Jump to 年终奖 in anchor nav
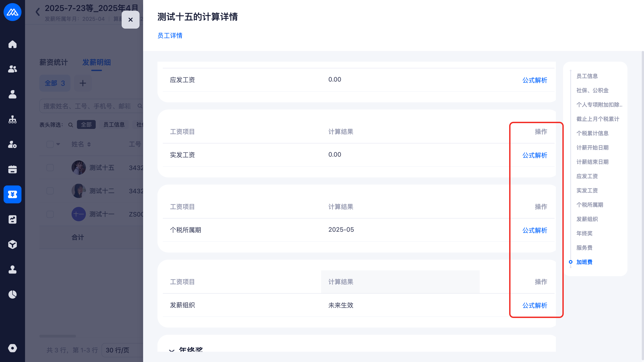Screen dimensions: 644x362 584,233
